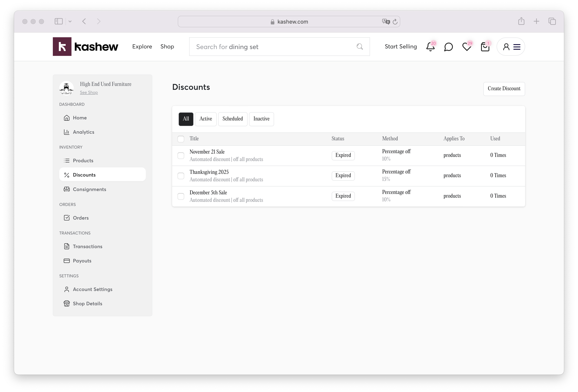578x392 pixels.
Task: Click the Create Discount button
Action: coord(504,89)
